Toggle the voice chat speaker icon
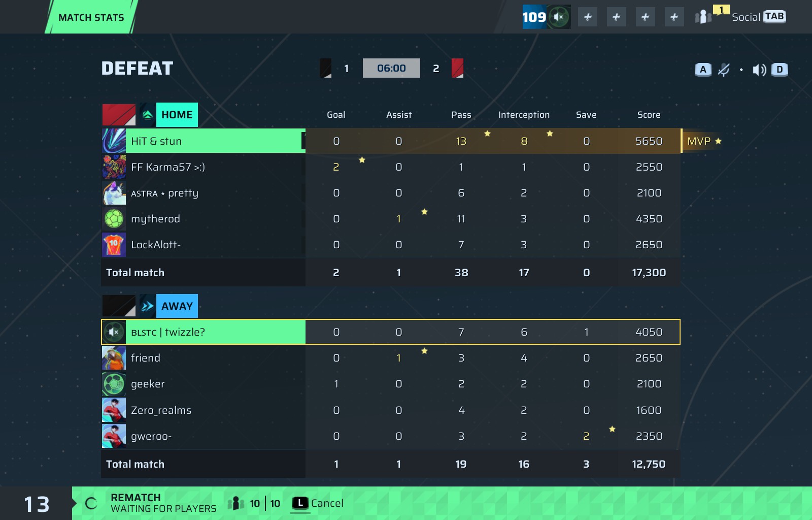Image resolution: width=812 pixels, height=520 pixels. 759,70
